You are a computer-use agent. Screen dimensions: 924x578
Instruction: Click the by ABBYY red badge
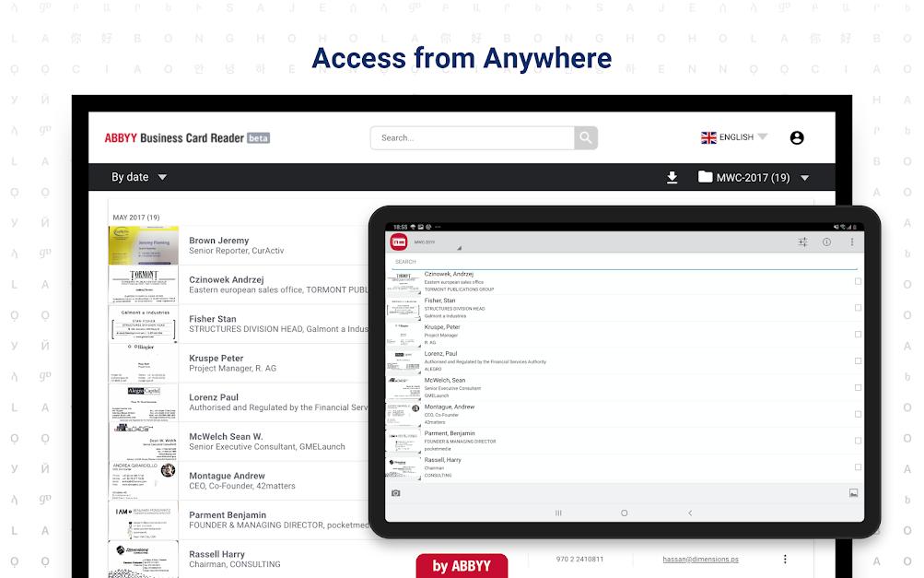click(462, 566)
